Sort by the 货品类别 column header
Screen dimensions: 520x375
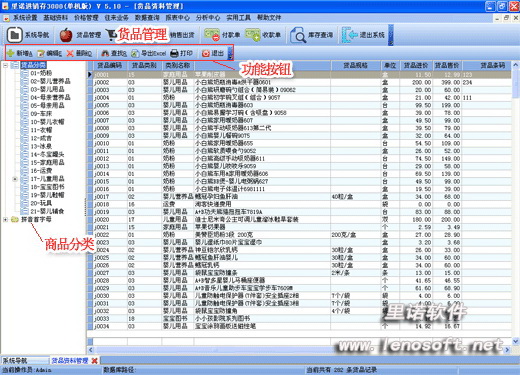point(144,65)
